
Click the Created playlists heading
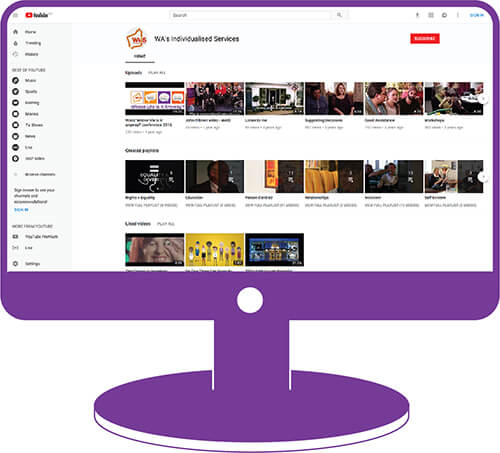click(x=142, y=151)
